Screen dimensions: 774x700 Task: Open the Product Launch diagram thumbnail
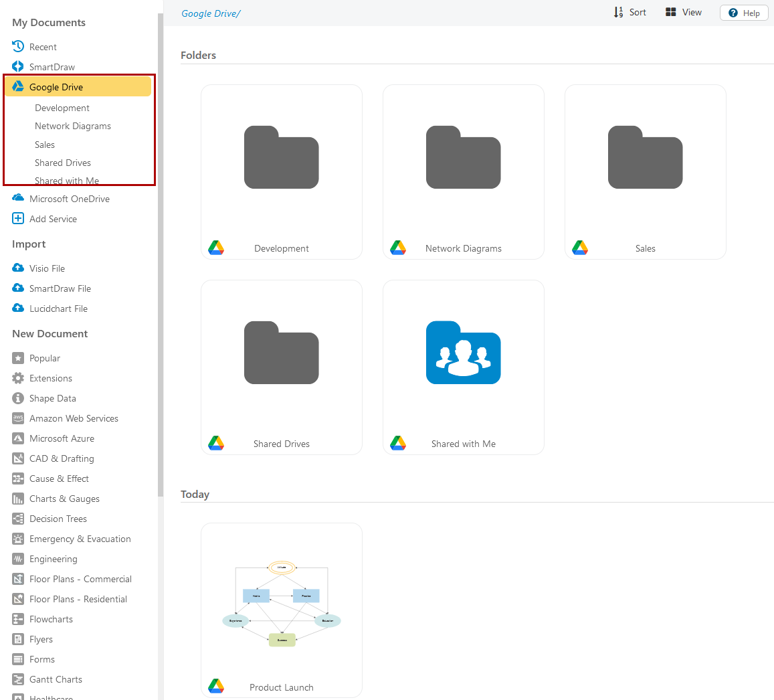[x=282, y=606]
